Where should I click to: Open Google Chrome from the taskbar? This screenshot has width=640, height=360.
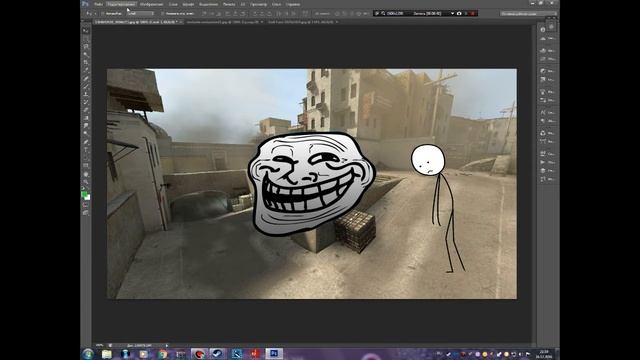(163, 354)
